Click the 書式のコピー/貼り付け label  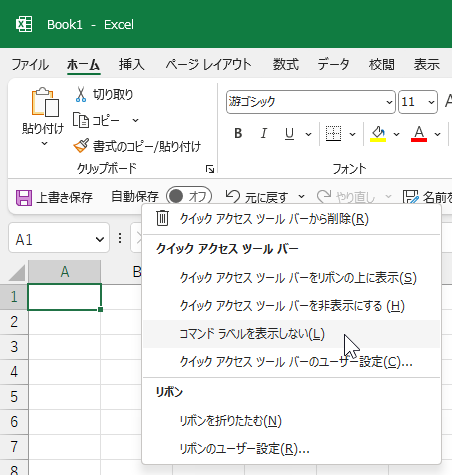point(147,146)
